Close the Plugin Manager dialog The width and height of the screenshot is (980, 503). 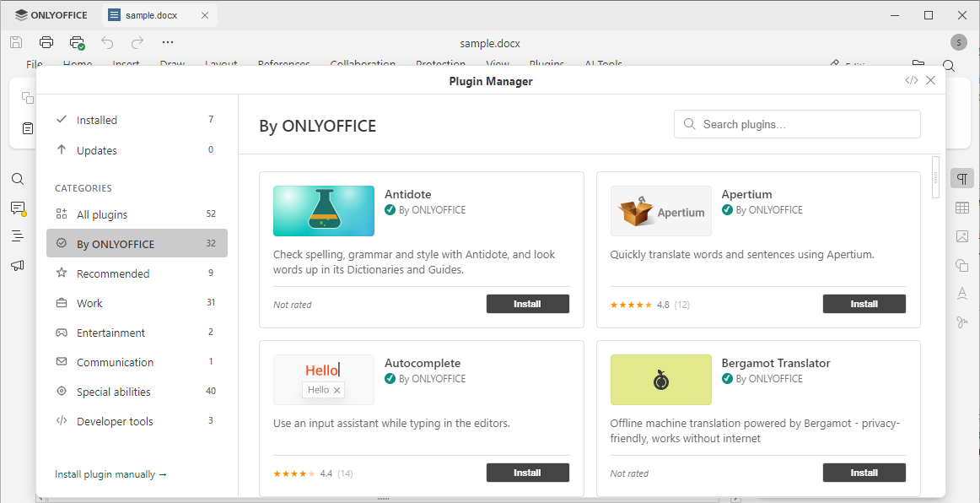[930, 80]
